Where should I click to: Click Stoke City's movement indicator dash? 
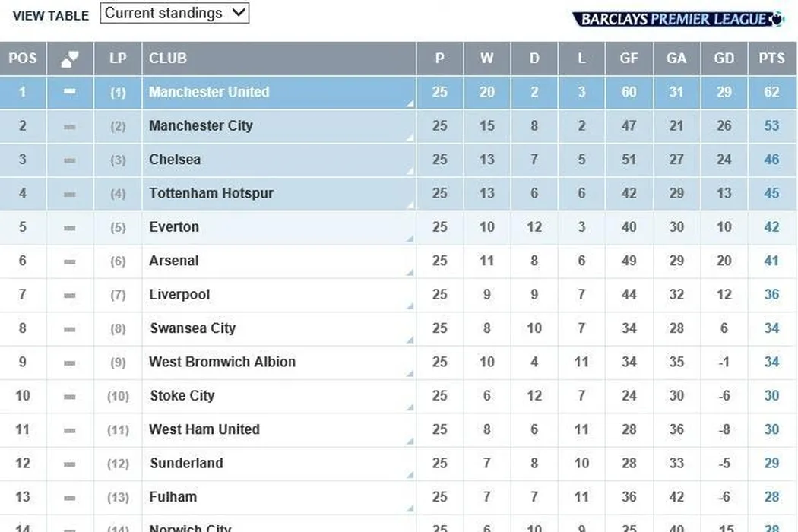tap(70, 396)
